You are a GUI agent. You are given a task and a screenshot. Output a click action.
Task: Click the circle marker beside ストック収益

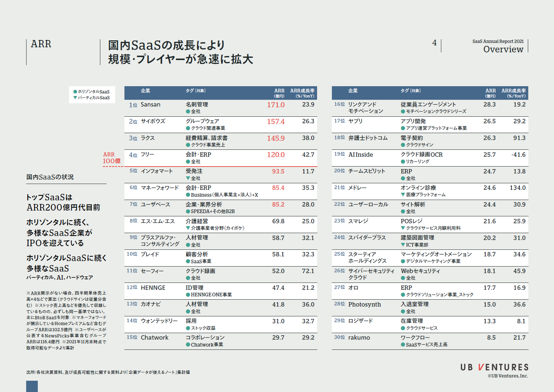(x=188, y=328)
